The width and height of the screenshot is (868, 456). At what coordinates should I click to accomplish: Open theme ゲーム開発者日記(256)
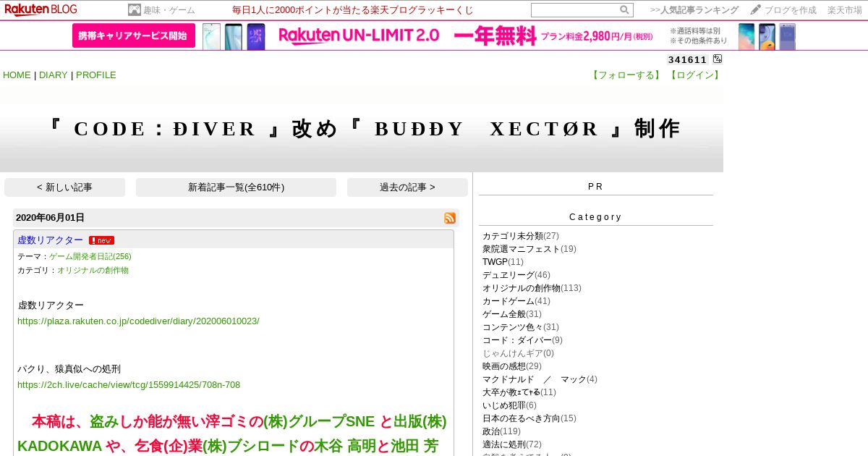pyautogui.click(x=90, y=256)
